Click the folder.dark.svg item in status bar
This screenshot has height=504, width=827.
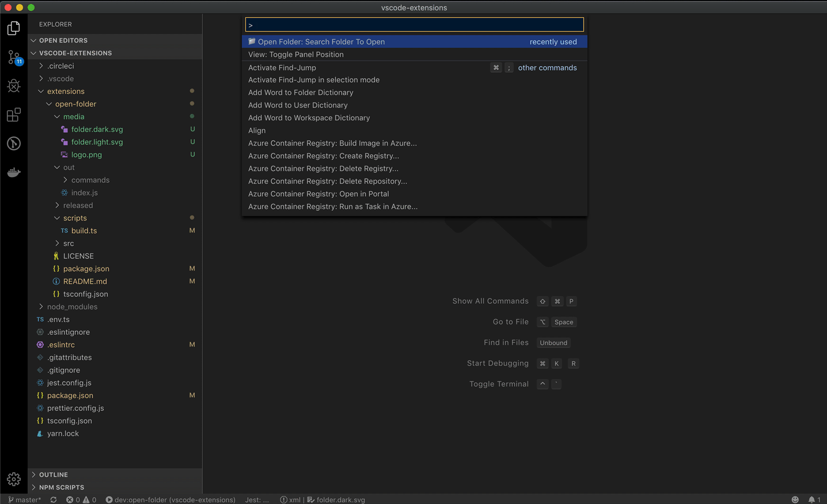point(336,499)
